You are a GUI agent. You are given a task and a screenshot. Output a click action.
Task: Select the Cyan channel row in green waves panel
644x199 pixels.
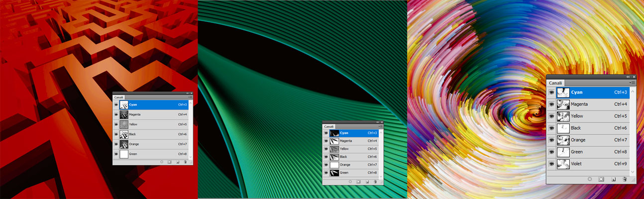point(351,133)
